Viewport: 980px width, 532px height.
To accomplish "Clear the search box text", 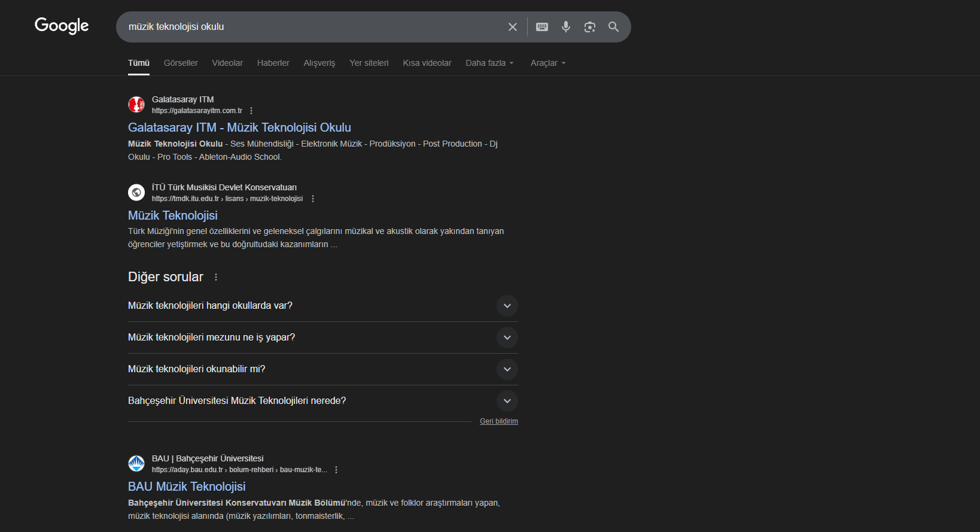I will click(x=513, y=27).
